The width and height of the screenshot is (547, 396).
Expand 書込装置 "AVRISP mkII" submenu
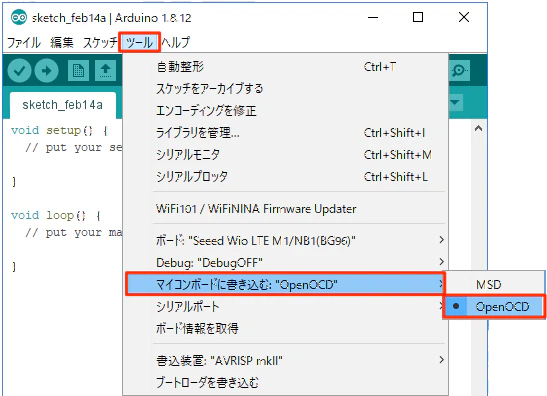285,360
